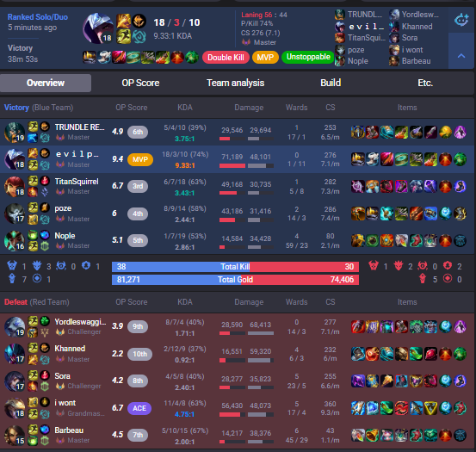Click the orange MVP badge in match summary
Viewport: 476px width, 452px height.
tap(265, 58)
